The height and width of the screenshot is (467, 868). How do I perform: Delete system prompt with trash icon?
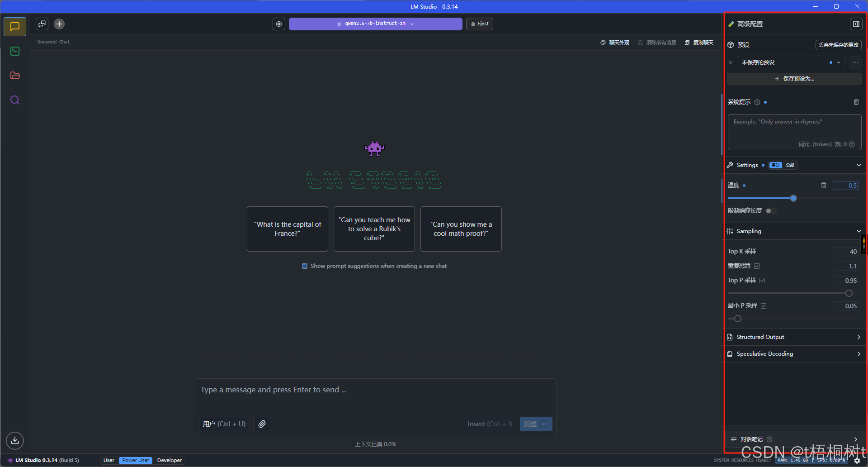856,102
